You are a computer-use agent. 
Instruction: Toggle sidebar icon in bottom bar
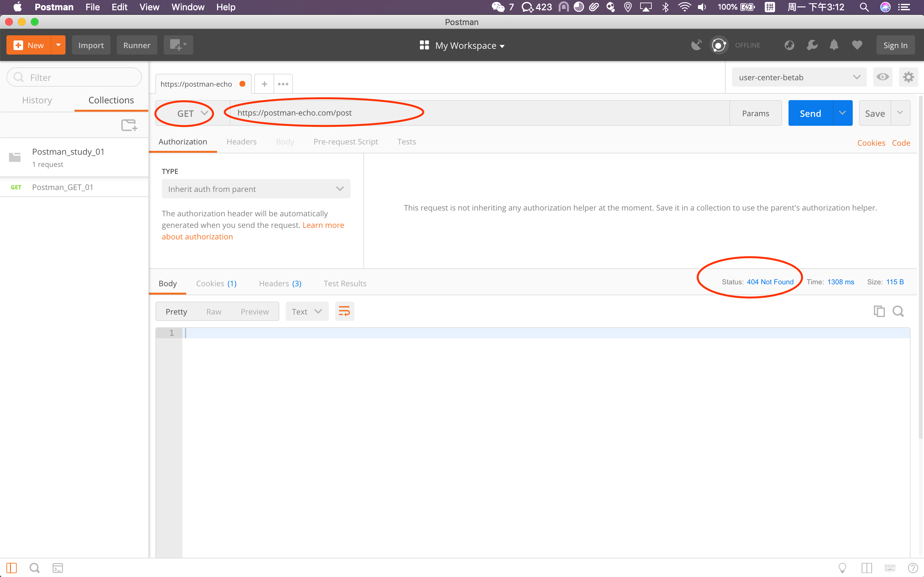[12, 568]
